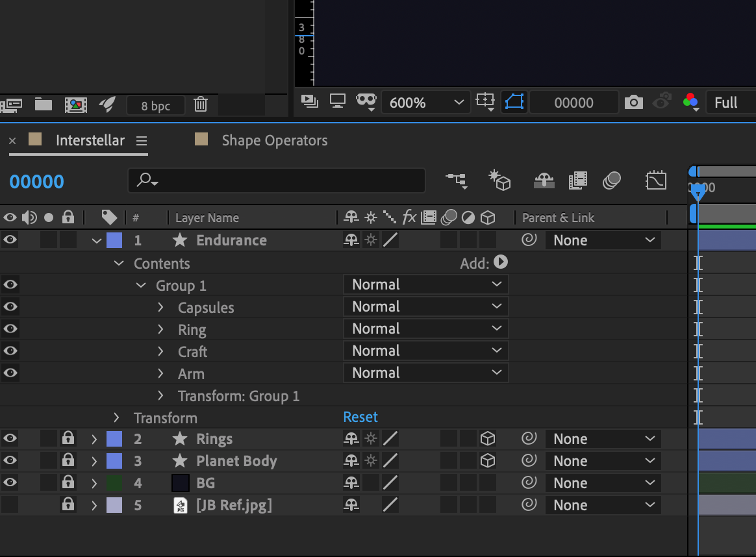This screenshot has height=557, width=756.
Task: Hide the Endurance layer
Action: tap(10, 240)
